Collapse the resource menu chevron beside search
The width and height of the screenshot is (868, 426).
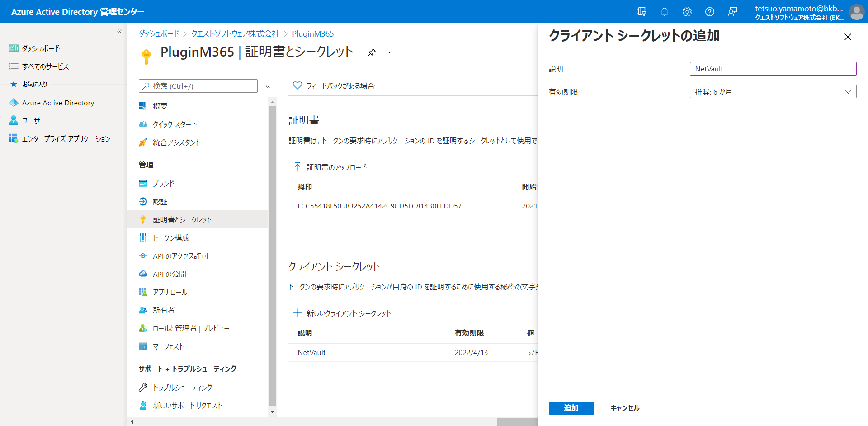(268, 86)
